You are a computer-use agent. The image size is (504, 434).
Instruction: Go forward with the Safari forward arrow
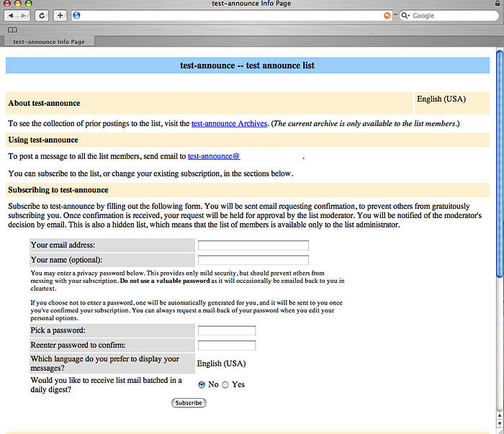pyautogui.click(x=24, y=15)
